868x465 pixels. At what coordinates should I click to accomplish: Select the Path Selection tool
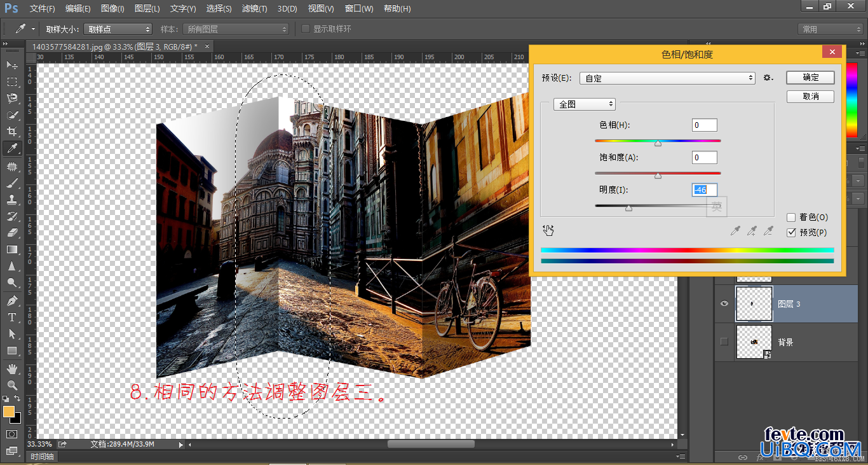coord(11,333)
